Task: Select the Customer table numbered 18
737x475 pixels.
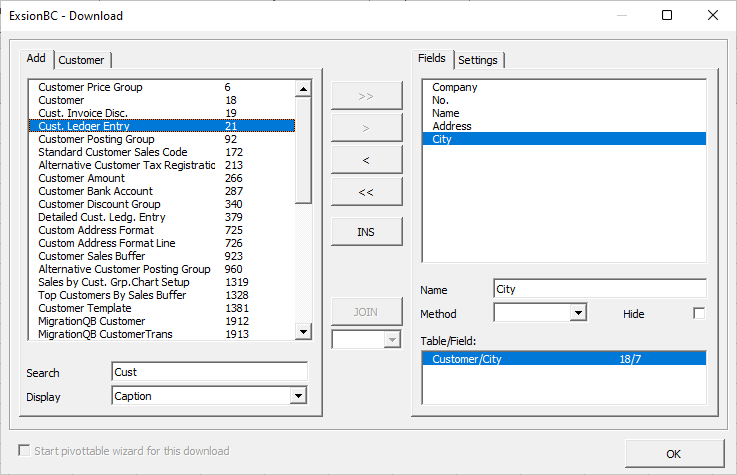Action: [162, 100]
